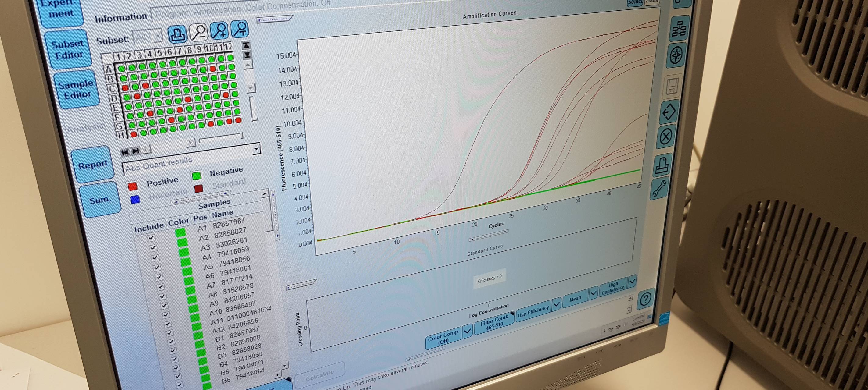This screenshot has width=868, height=390.
Task: Open the dropdown arrow next to Use Efficiency
Action: tap(557, 304)
